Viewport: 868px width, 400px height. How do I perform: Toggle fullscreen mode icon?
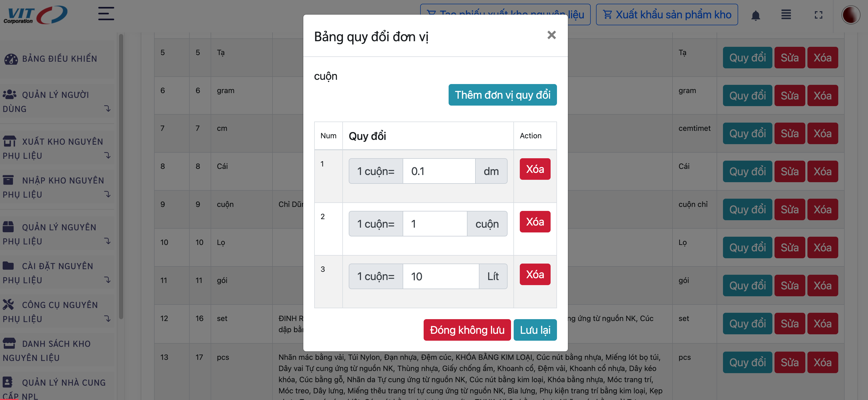tap(819, 15)
